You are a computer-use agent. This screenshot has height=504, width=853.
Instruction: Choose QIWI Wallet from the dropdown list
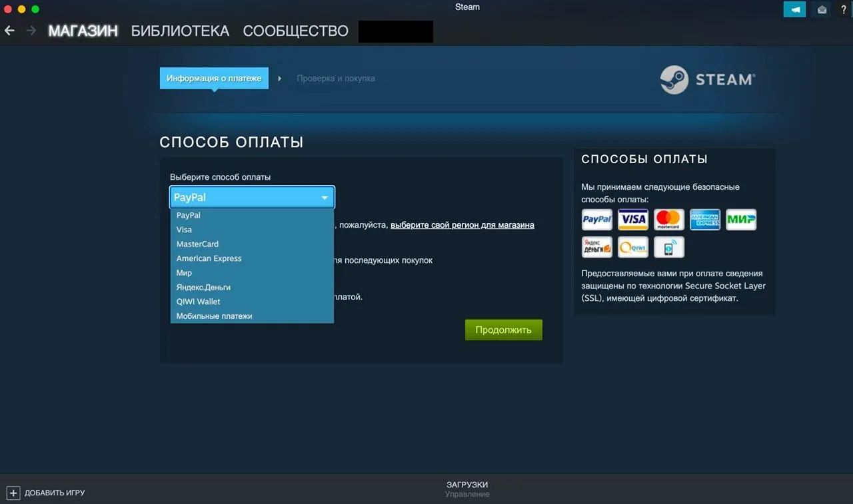(252, 302)
